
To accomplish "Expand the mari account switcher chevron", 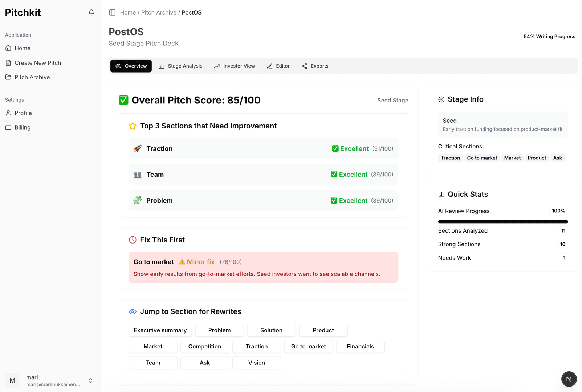I will click(90, 380).
